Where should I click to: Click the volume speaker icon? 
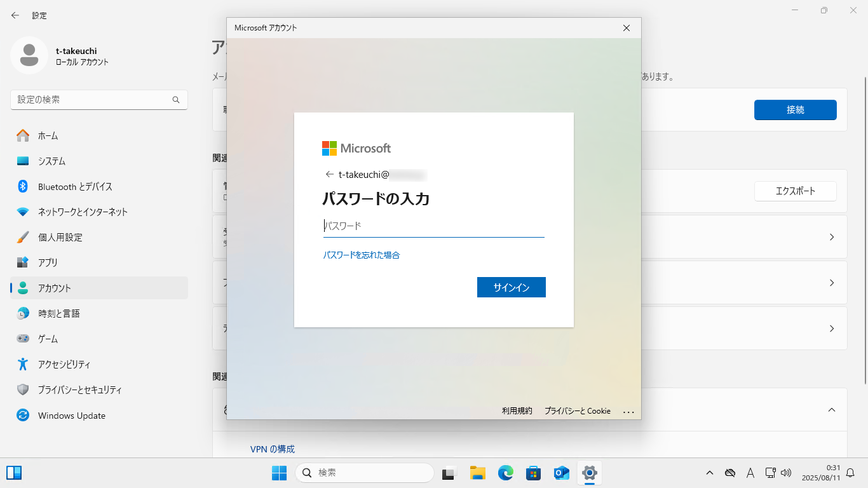pos(786,473)
